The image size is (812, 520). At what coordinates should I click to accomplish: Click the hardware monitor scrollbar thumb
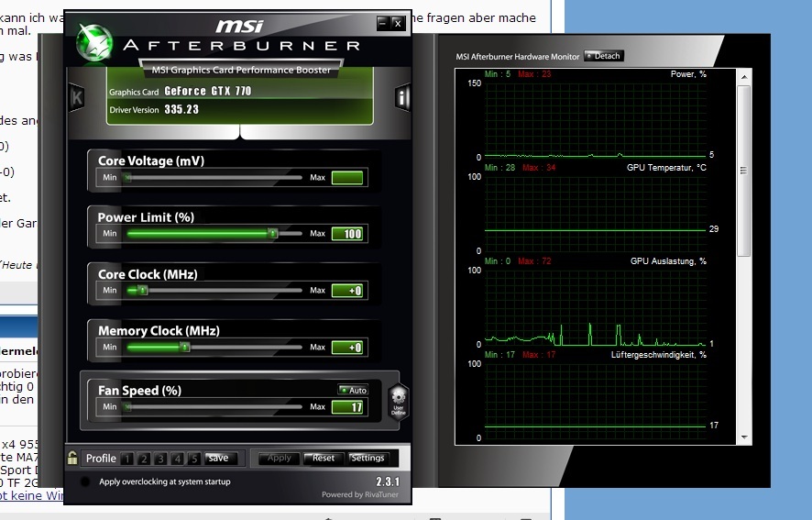(x=744, y=171)
